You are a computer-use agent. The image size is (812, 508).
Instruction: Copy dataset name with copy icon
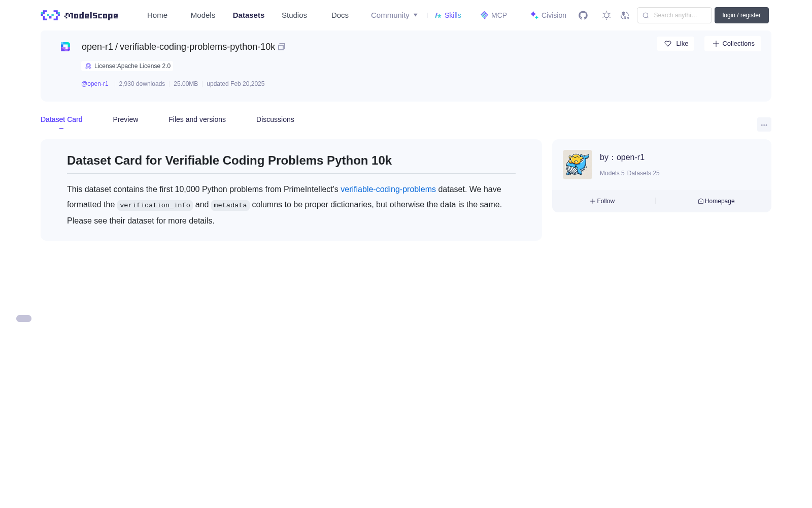[282, 47]
